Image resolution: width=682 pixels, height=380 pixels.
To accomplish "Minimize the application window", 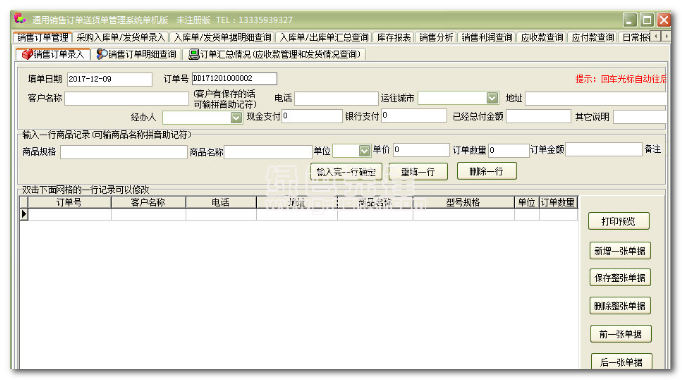I will (630, 20).
